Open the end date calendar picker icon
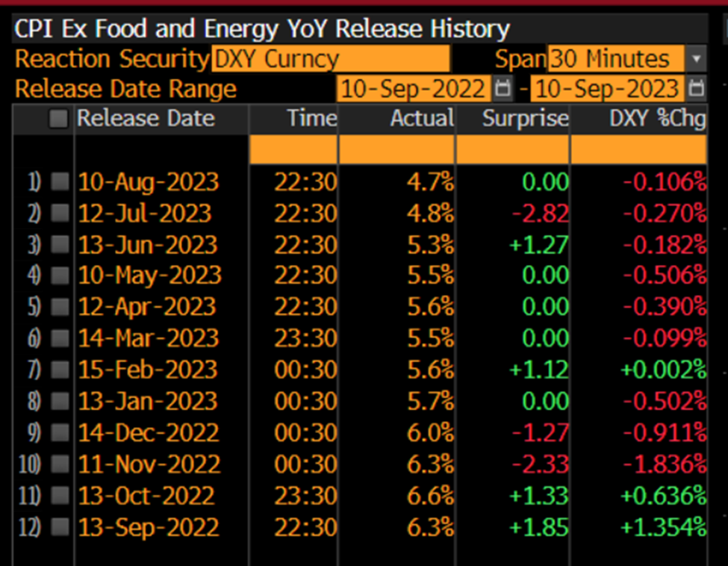This screenshot has width=728, height=566. point(696,89)
